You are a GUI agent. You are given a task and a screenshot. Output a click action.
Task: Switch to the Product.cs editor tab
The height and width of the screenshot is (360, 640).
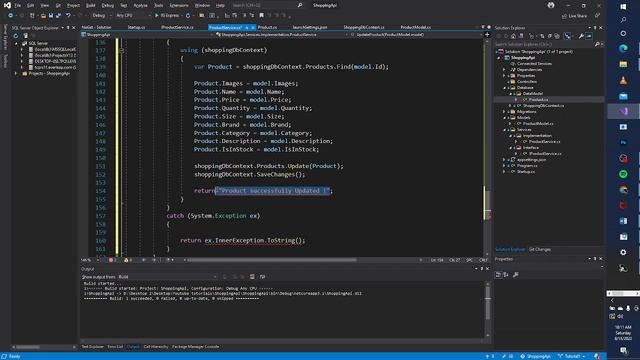[x=267, y=27]
